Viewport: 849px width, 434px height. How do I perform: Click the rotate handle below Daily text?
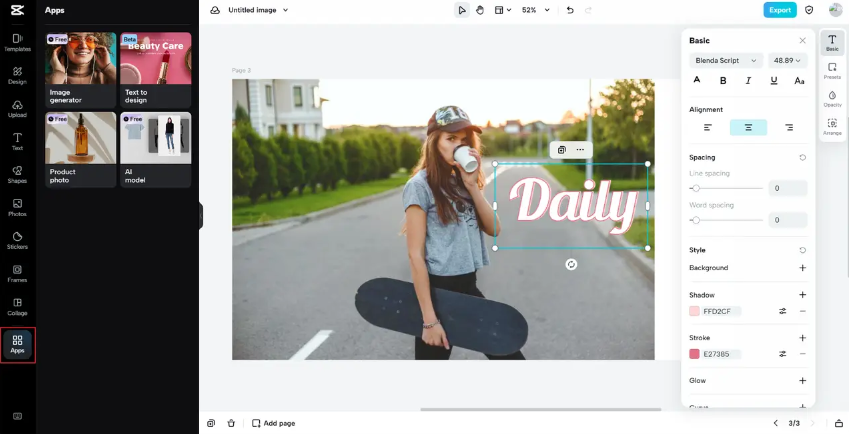tap(571, 264)
